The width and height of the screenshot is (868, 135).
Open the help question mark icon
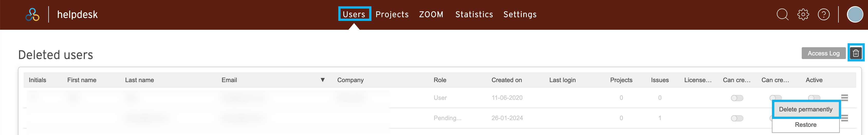click(824, 14)
